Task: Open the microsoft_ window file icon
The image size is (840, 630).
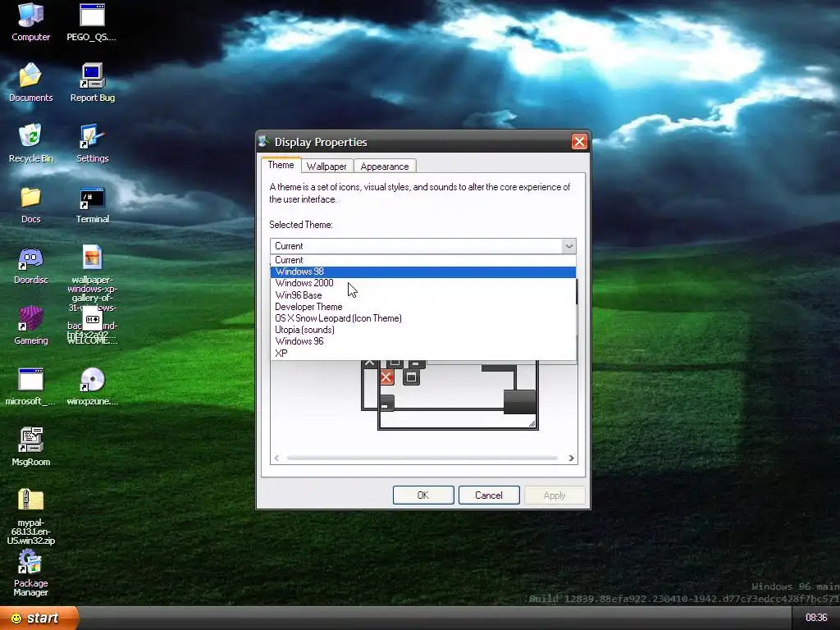Action: tap(30, 386)
